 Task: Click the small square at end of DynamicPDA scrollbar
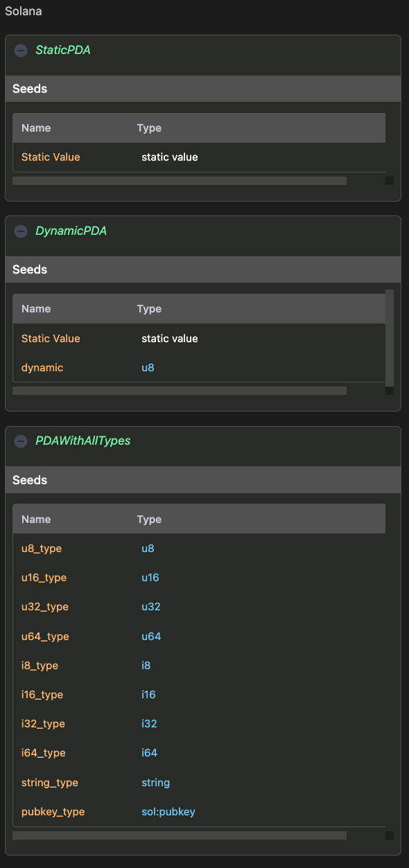coord(389,390)
